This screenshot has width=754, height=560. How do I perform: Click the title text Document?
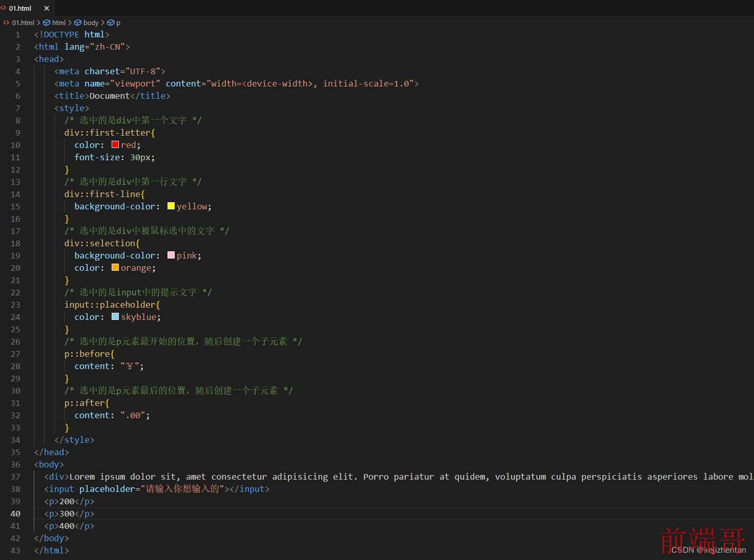click(110, 96)
